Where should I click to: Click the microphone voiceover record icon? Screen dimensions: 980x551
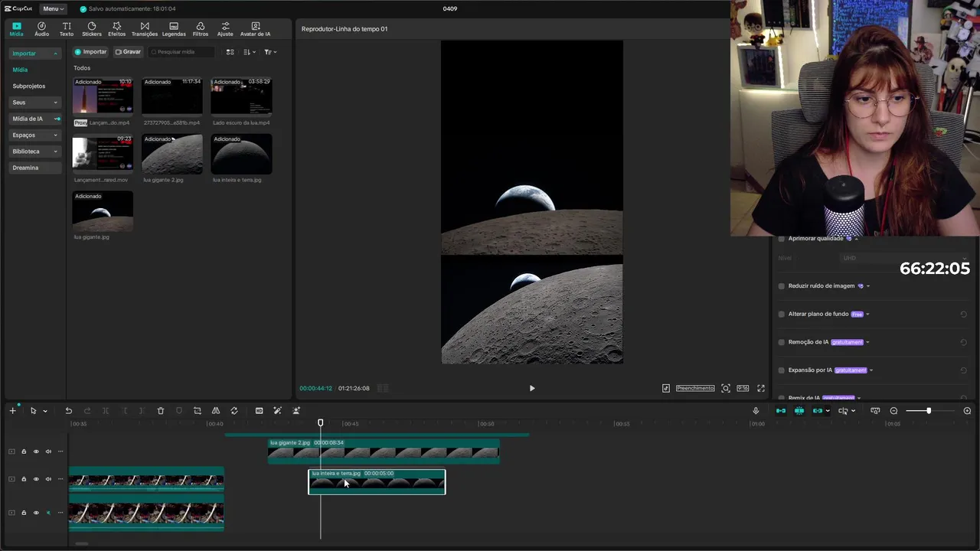pyautogui.click(x=756, y=411)
